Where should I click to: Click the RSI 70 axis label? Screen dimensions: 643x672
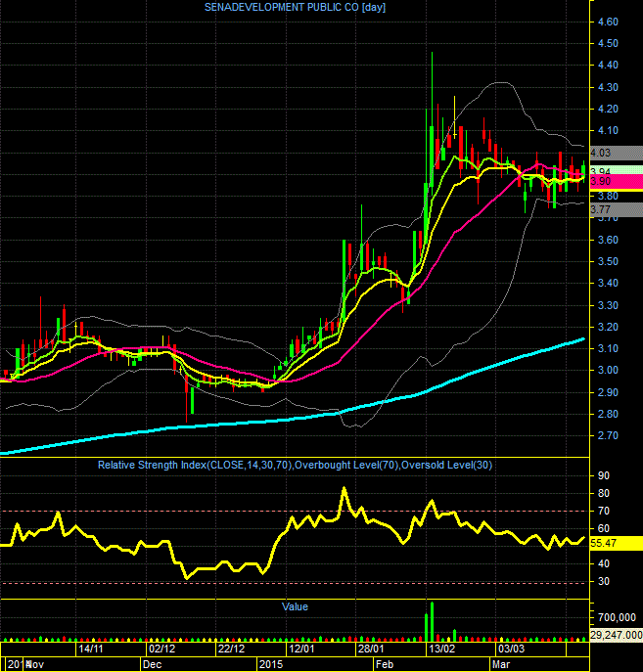[x=604, y=511]
